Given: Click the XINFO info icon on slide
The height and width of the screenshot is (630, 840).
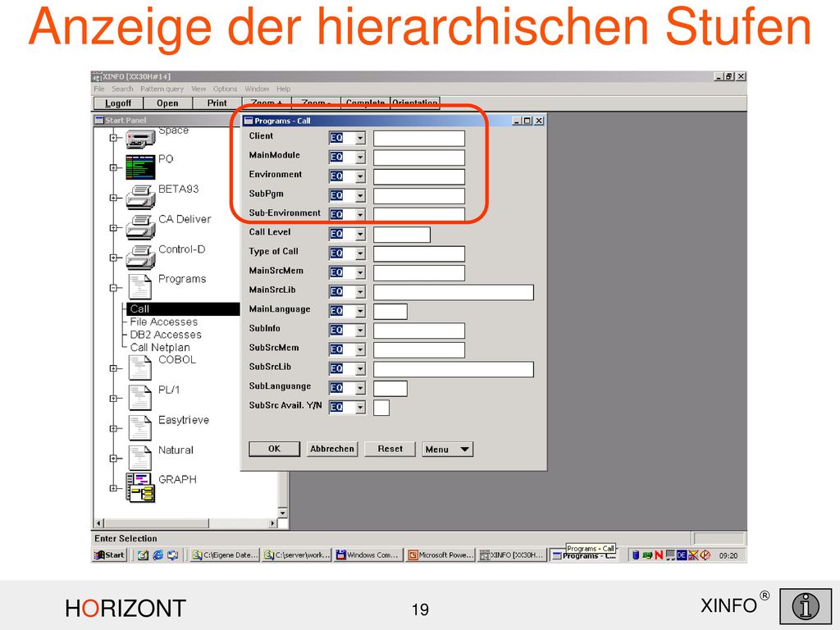Looking at the screenshot, I should tap(806, 606).
